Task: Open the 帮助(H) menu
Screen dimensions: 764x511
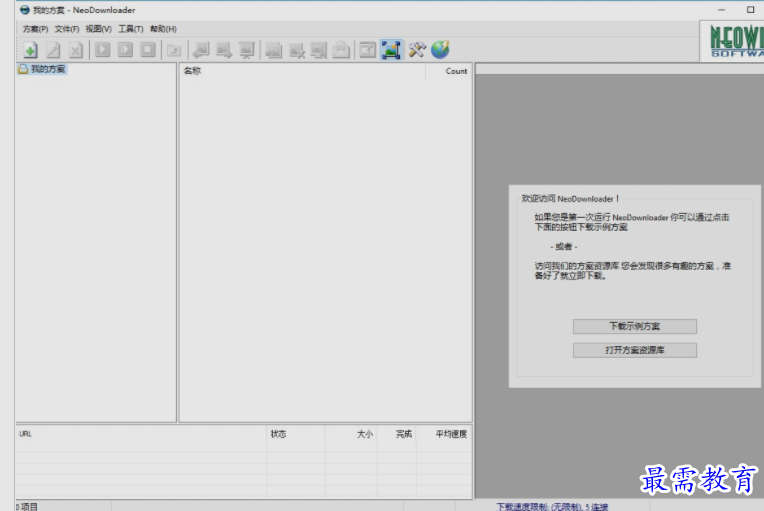Action: click(x=163, y=29)
